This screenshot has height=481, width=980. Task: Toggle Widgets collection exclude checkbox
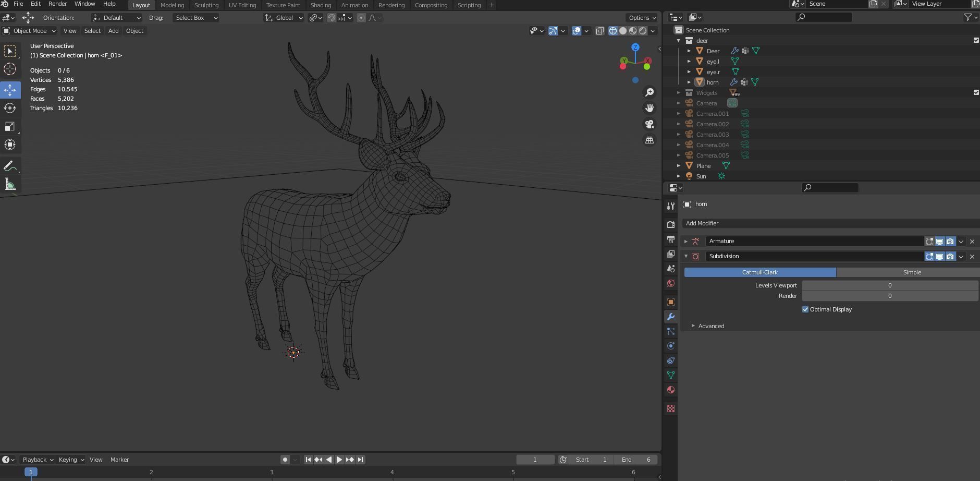tap(976, 92)
